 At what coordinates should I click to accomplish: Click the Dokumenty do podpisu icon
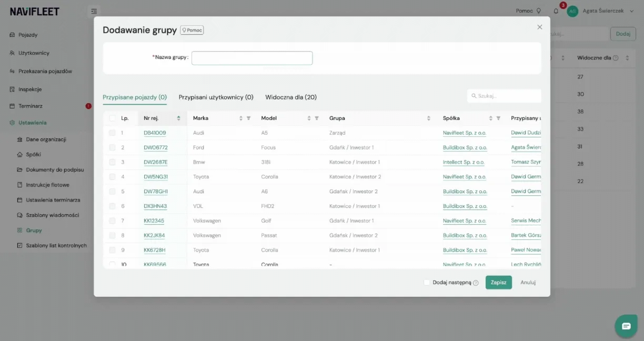click(x=20, y=170)
